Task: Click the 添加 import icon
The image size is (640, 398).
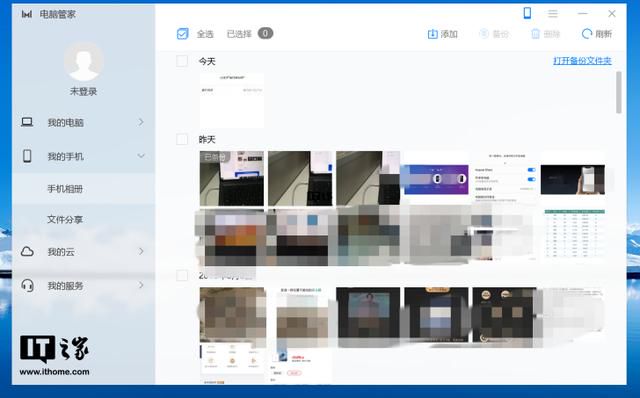Action: point(432,34)
